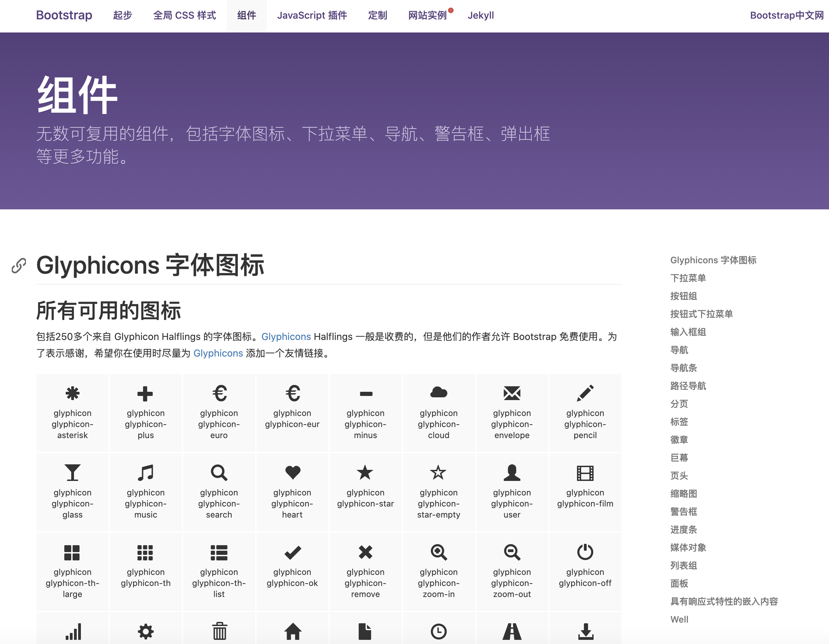Click the glyphicon-film icon
Screen dimensions: 829x644
point(585,473)
